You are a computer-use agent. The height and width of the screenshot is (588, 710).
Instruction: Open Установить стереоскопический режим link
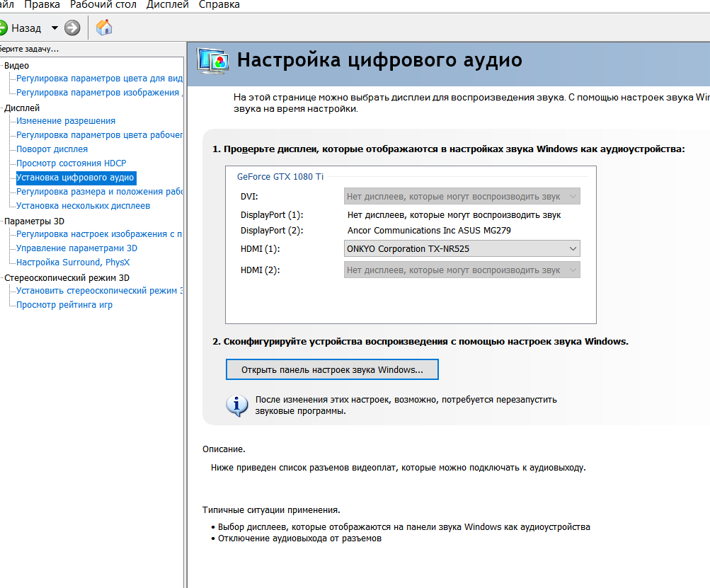pyautogui.click(x=99, y=291)
